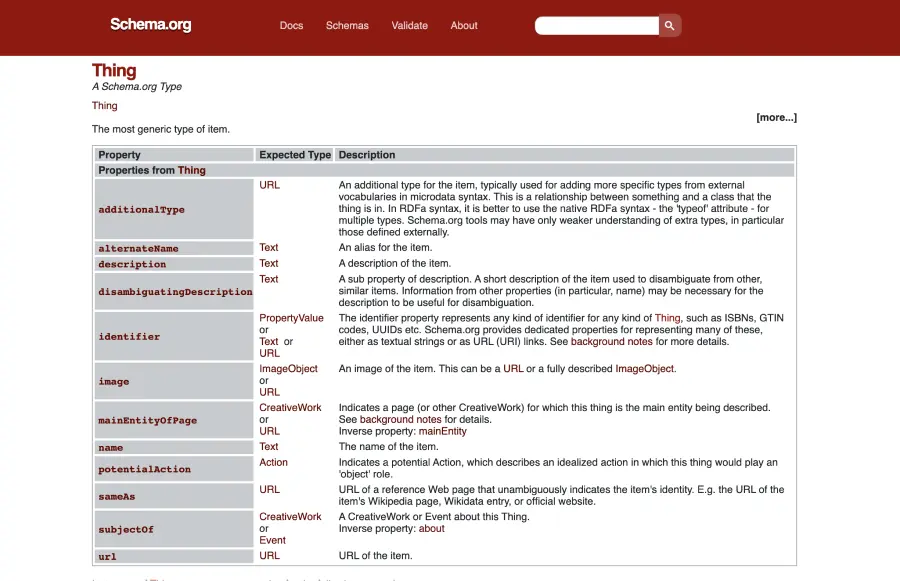The width and height of the screenshot is (900, 581).
Task: Click ImageObject link in image description
Action: click(x=645, y=369)
